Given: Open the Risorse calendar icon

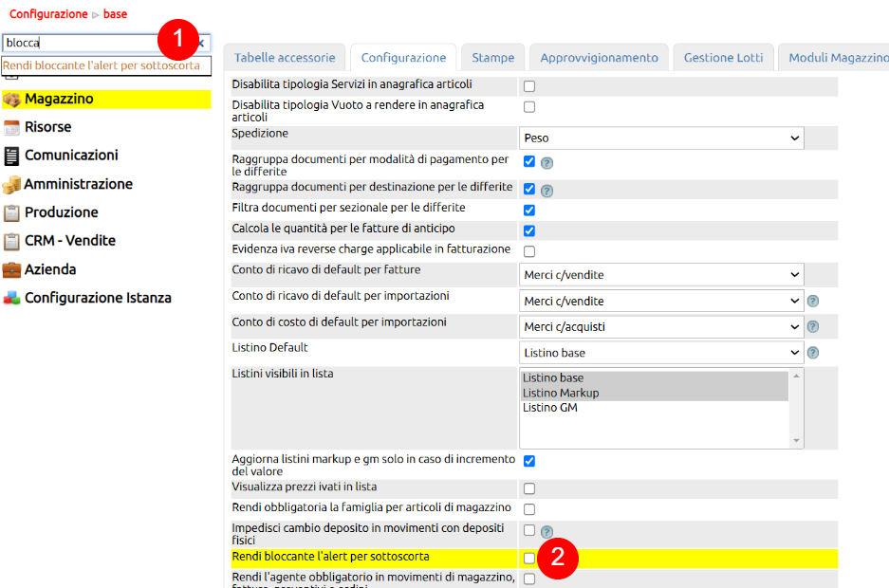Looking at the screenshot, I should pyautogui.click(x=11, y=127).
